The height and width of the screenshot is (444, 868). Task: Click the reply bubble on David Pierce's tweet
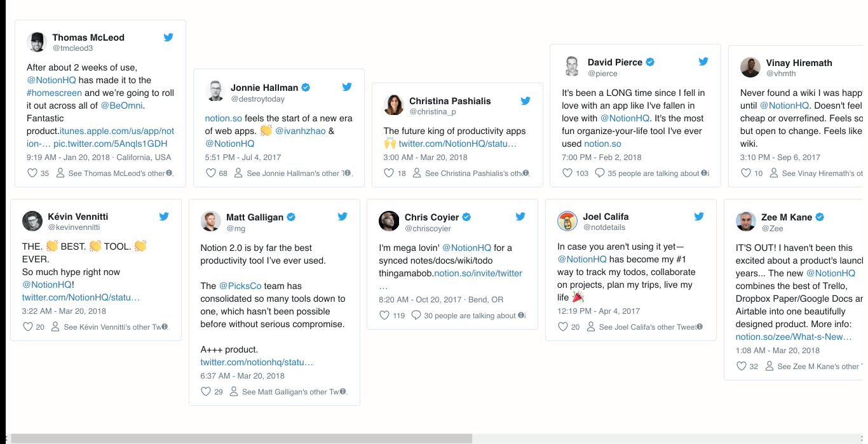600,173
